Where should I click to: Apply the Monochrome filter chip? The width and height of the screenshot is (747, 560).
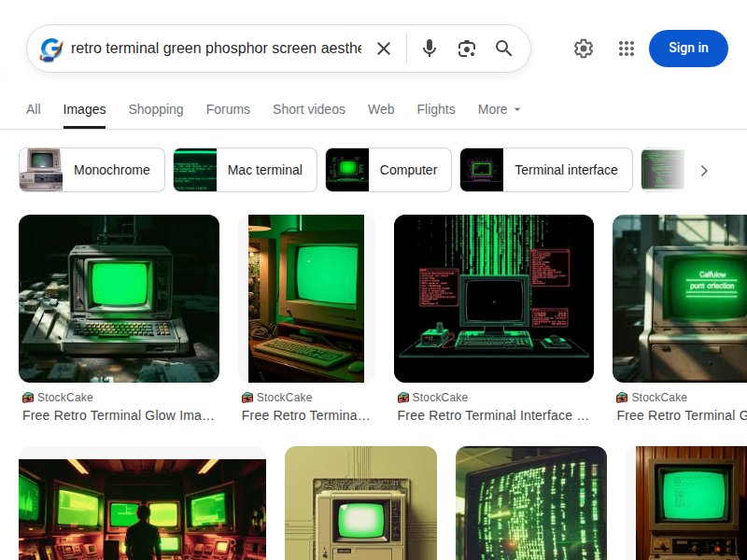coord(113,170)
